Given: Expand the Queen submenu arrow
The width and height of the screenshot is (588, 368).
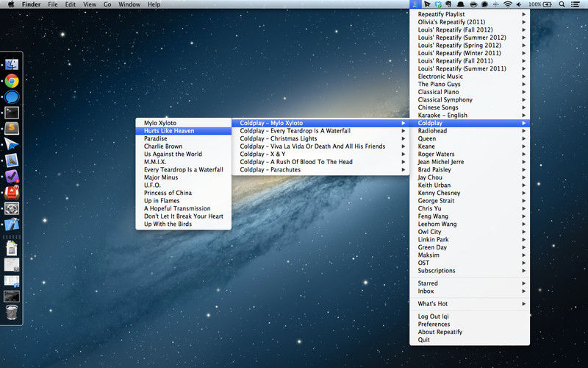Looking at the screenshot, I should click(x=524, y=138).
